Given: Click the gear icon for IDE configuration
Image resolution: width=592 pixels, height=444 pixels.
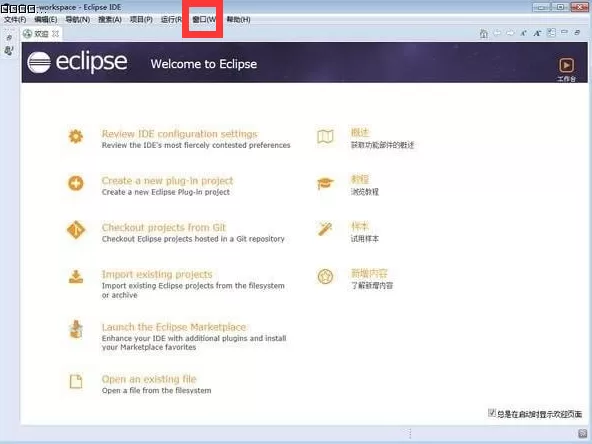Looking at the screenshot, I should [76, 136].
